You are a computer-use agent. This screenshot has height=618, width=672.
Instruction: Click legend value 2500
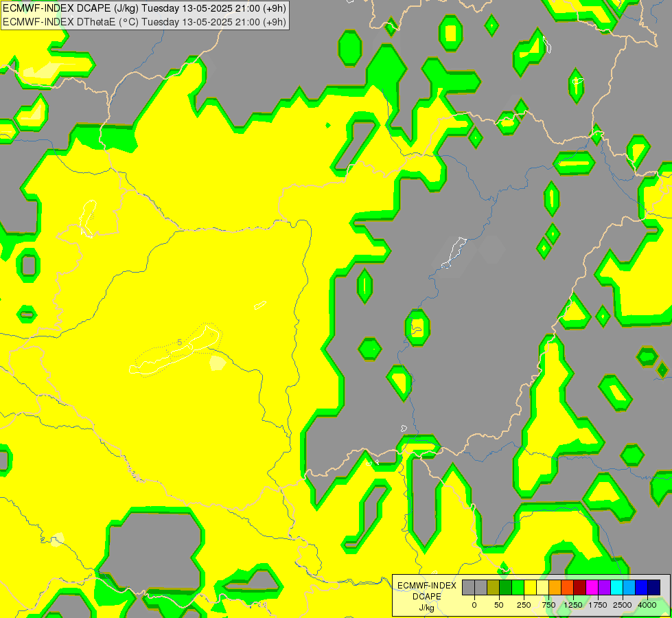[623, 605]
